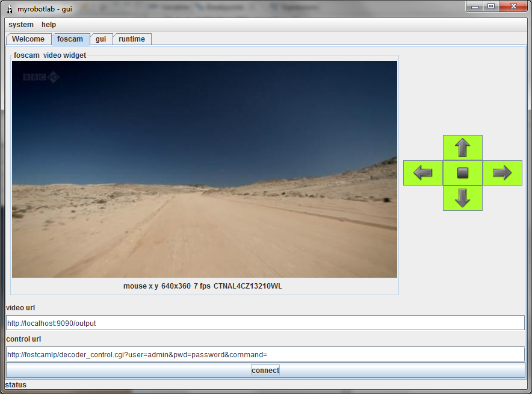The height and width of the screenshot is (394, 532).
Task: Maximize the myrobotlab window
Action: [491, 7]
